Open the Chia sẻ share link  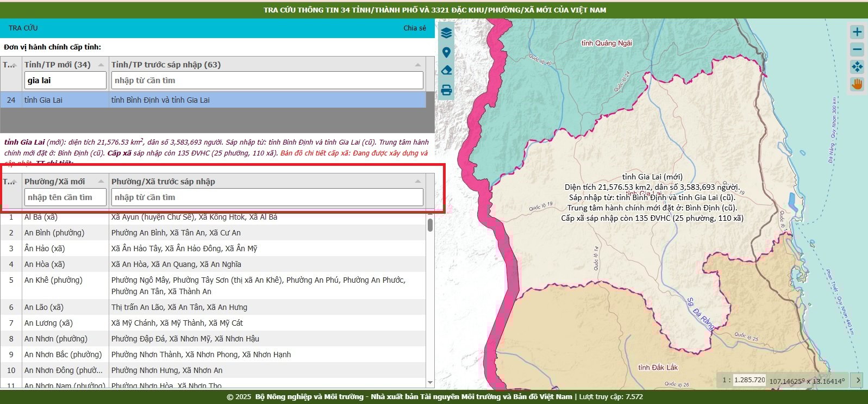tap(415, 28)
